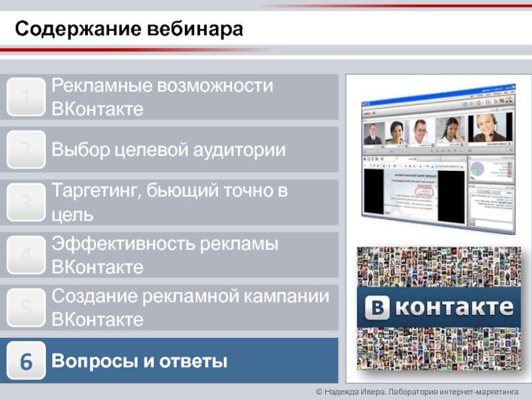
Task: Select item 'Выбор целевой аудитории'
Action: [169, 150]
